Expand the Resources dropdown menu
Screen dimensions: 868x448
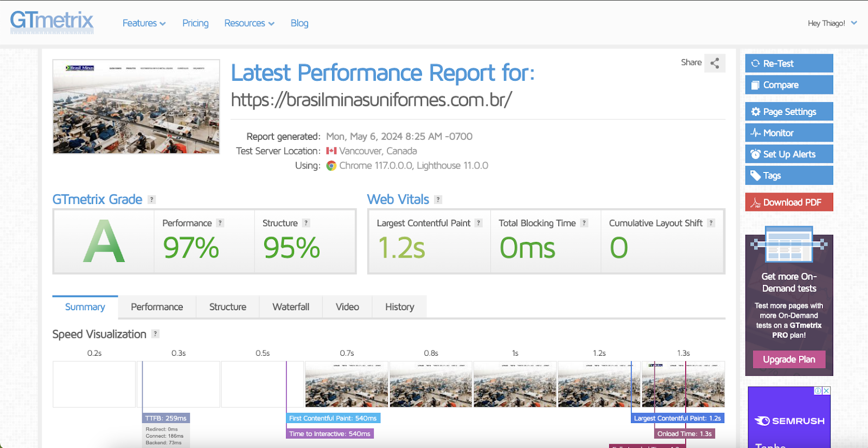coord(250,23)
